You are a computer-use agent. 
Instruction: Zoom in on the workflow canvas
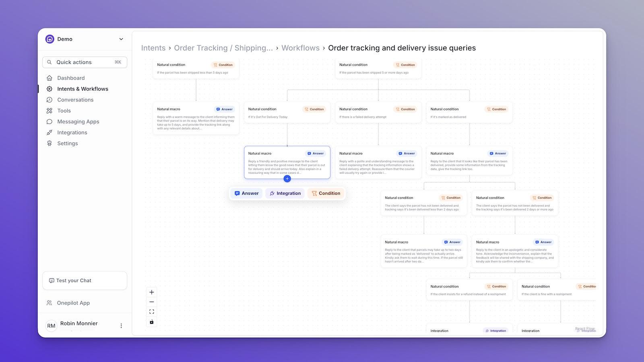coord(151,292)
